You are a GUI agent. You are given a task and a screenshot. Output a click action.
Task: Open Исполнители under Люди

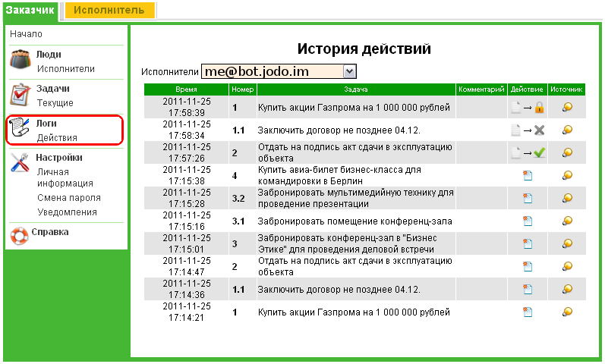(x=65, y=68)
